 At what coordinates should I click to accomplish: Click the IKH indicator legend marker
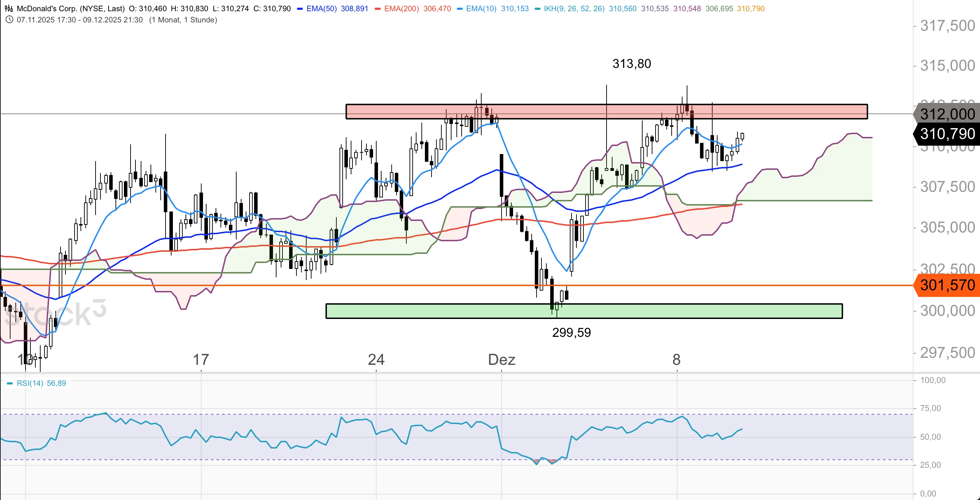pyautogui.click(x=538, y=9)
